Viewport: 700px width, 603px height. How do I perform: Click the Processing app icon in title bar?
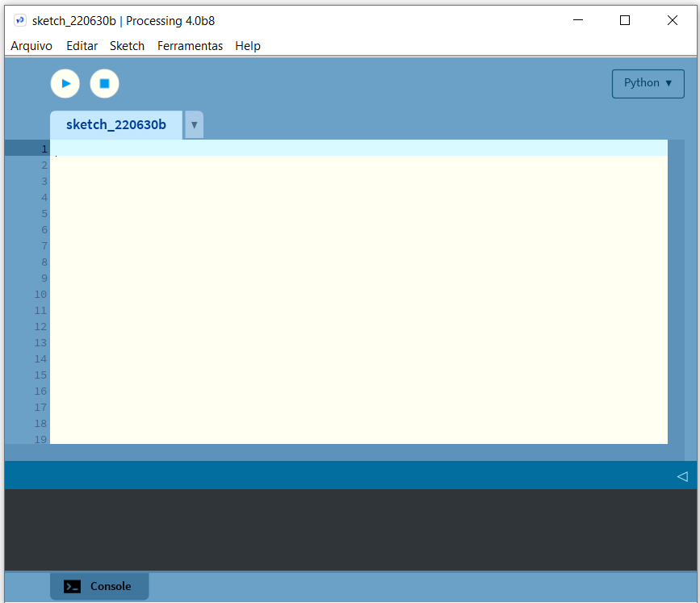click(x=19, y=20)
